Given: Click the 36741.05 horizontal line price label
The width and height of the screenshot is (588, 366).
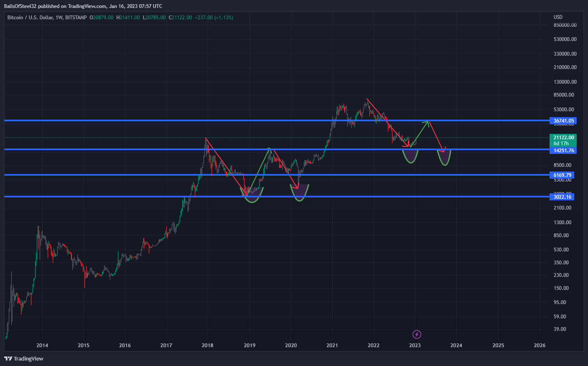Looking at the screenshot, I should (x=563, y=121).
